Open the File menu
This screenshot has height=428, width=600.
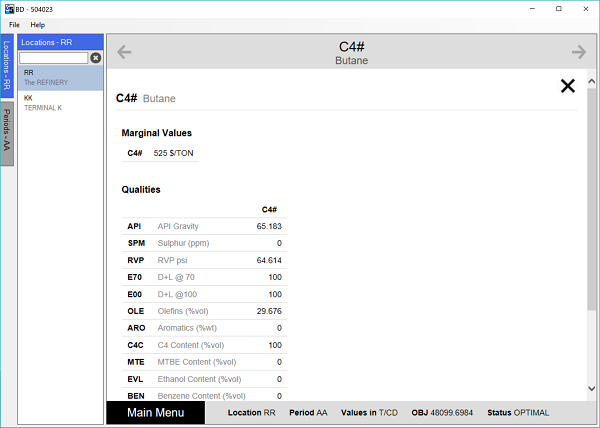click(15, 24)
